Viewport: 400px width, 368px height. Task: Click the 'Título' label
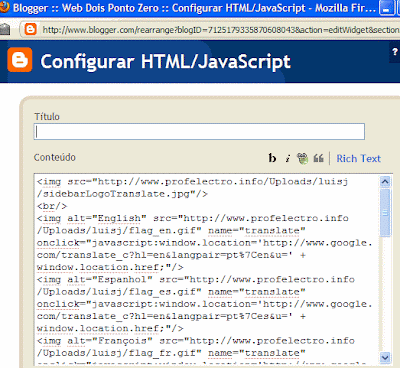[x=47, y=117]
